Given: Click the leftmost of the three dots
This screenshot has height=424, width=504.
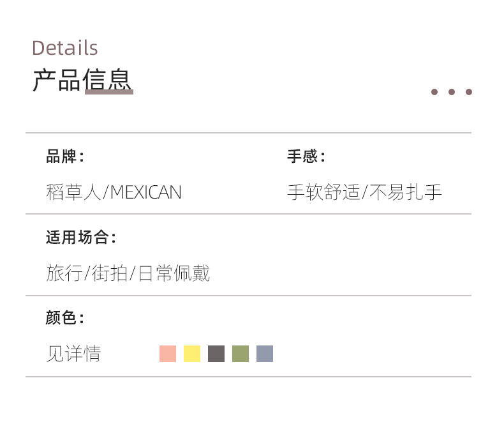Looking at the screenshot, I should coord(434,92).
